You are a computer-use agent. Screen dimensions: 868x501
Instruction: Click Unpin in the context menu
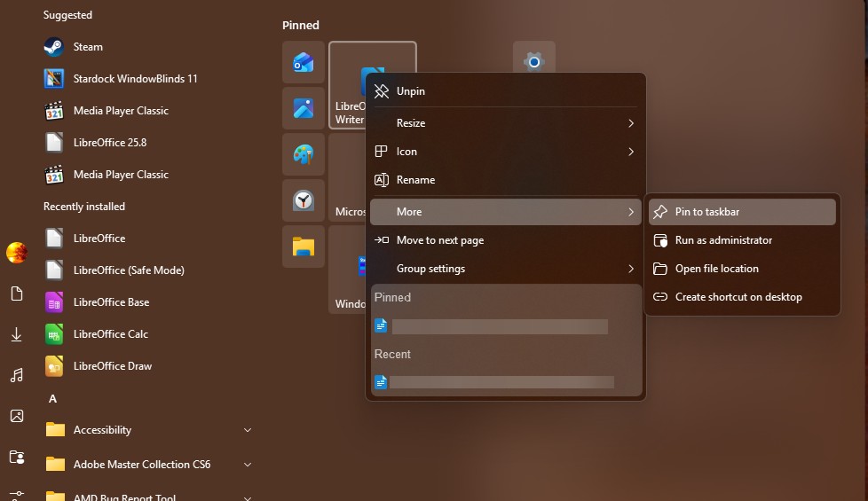point(411,91)
